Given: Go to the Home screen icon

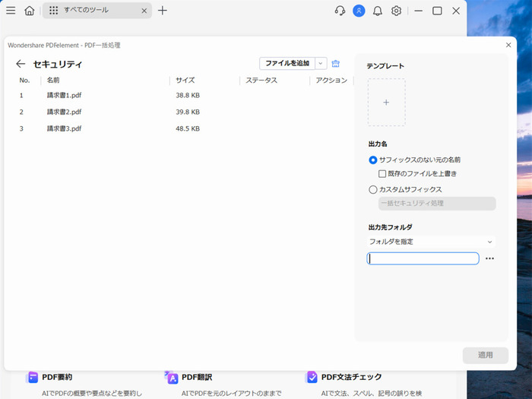Looking at the screenshot, I should 30,11.
